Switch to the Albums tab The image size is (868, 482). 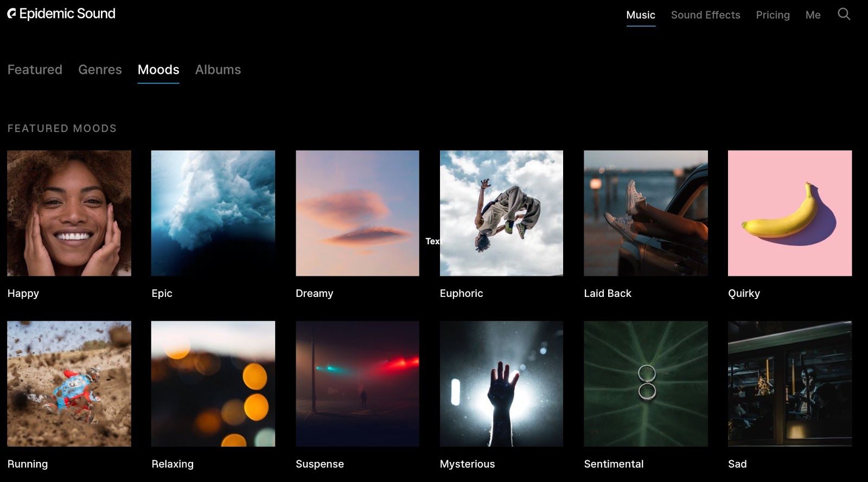(x=218, y=69)
